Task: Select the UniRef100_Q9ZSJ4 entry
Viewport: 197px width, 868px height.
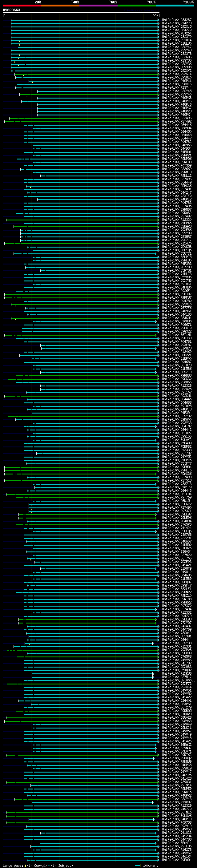Action: click(x=176, y=74)
